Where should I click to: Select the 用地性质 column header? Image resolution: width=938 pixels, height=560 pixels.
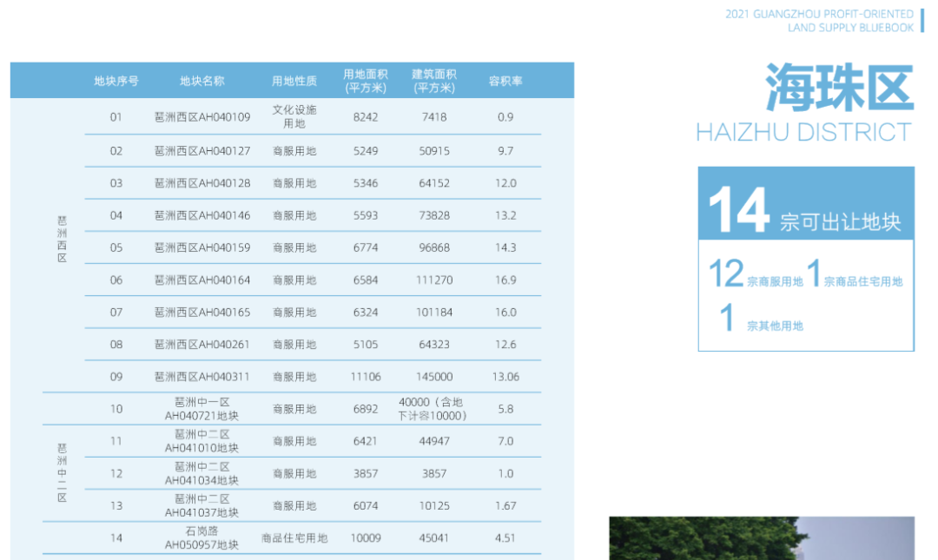294,81
